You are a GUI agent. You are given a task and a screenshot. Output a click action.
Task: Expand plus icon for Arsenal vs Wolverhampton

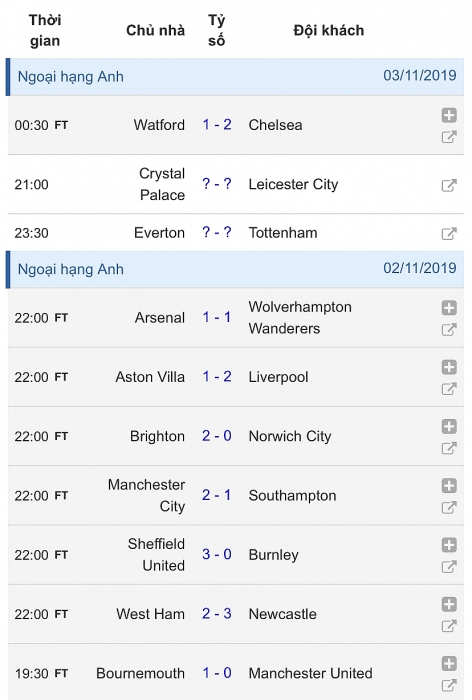[449, 308]
